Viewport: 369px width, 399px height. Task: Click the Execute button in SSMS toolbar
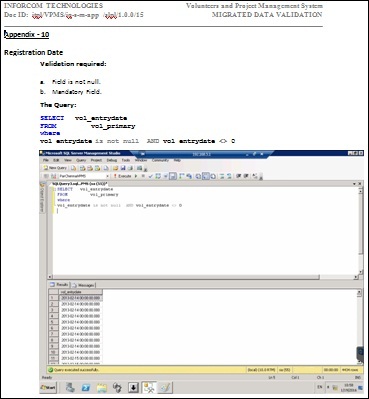pyautogui.click(x=123, y=176)
